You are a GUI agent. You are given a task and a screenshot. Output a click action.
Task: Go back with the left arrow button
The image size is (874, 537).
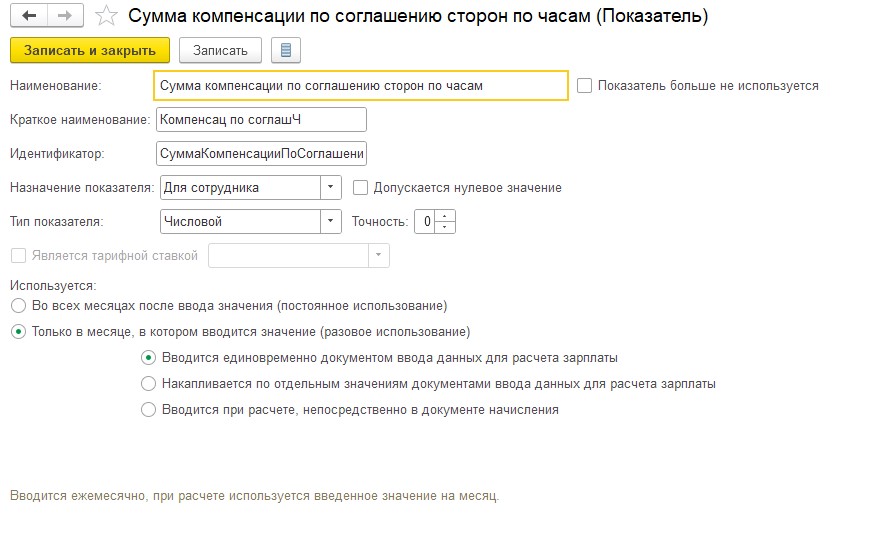pyautogui.click(x=29, y=16)
